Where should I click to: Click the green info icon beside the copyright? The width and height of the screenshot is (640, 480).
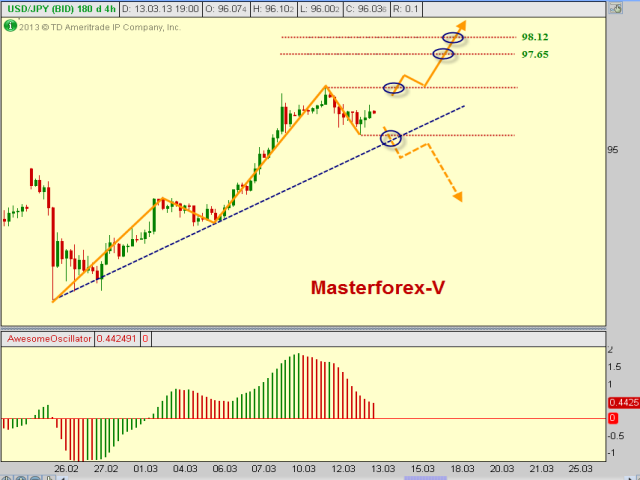10,27
